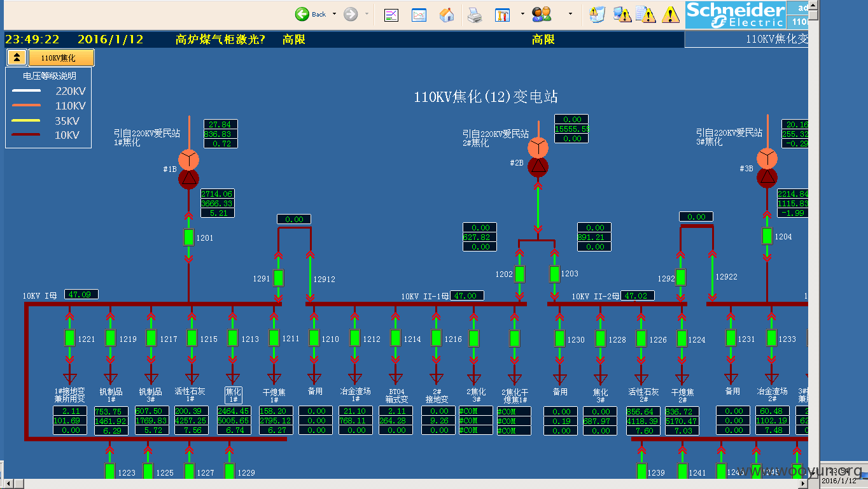Open the trend line chart viewer icon

pos(391,14)
